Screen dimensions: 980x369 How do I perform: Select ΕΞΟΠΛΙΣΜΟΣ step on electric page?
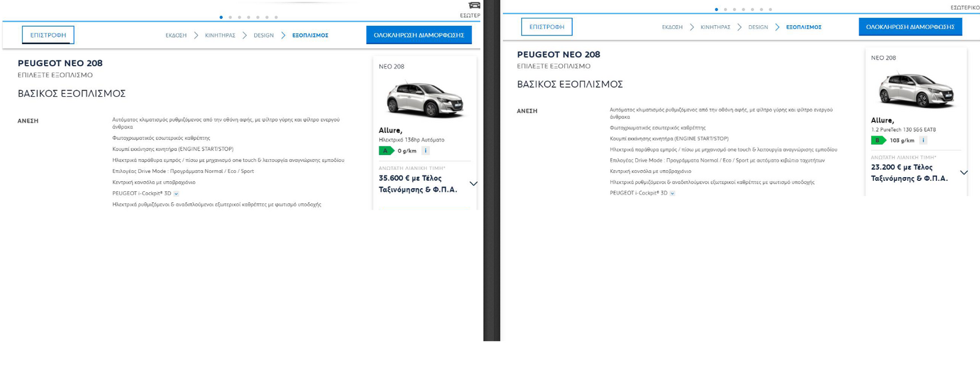click(x=310, y=36)
